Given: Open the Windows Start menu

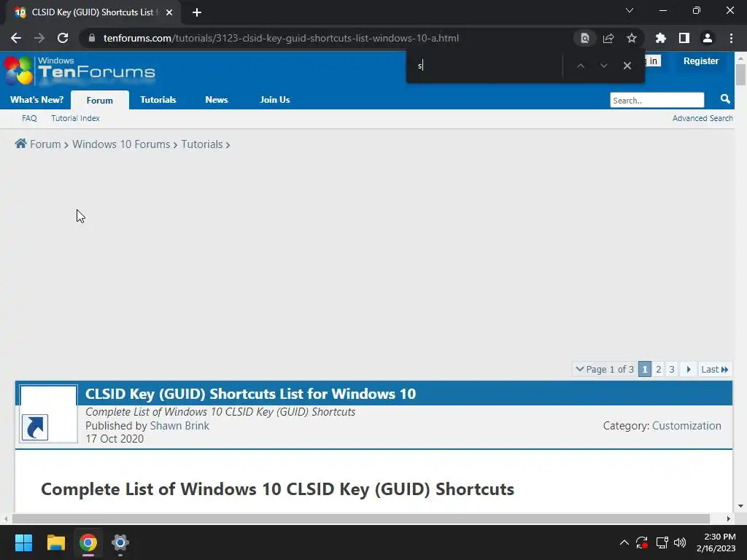Looking at the screenshot, I should click(x=23, y=542).
